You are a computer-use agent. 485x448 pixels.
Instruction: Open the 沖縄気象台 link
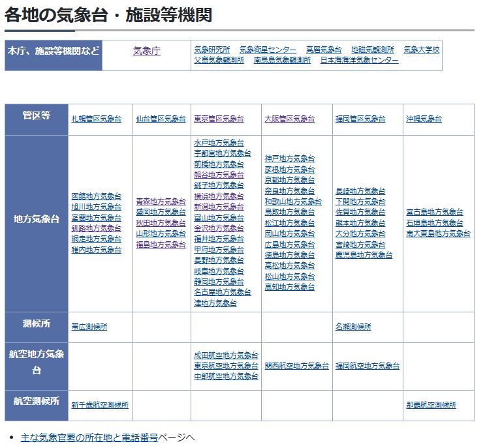(424, 119)
